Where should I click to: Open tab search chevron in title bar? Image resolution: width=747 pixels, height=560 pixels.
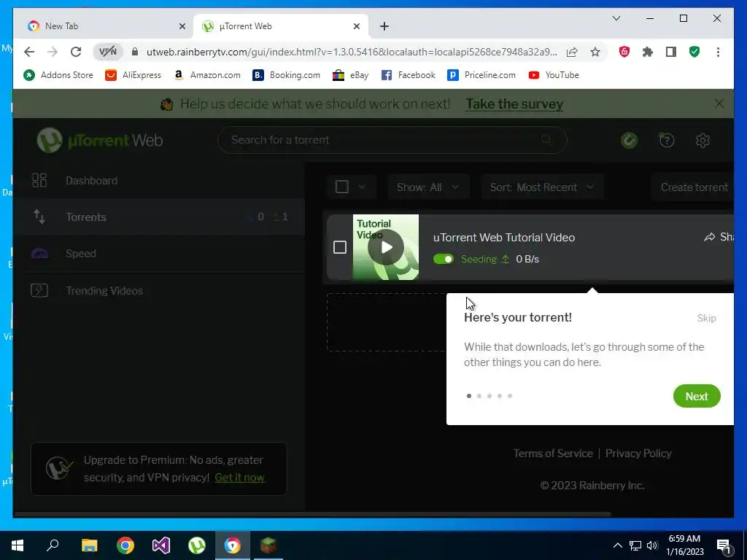[x=616, y=18]
